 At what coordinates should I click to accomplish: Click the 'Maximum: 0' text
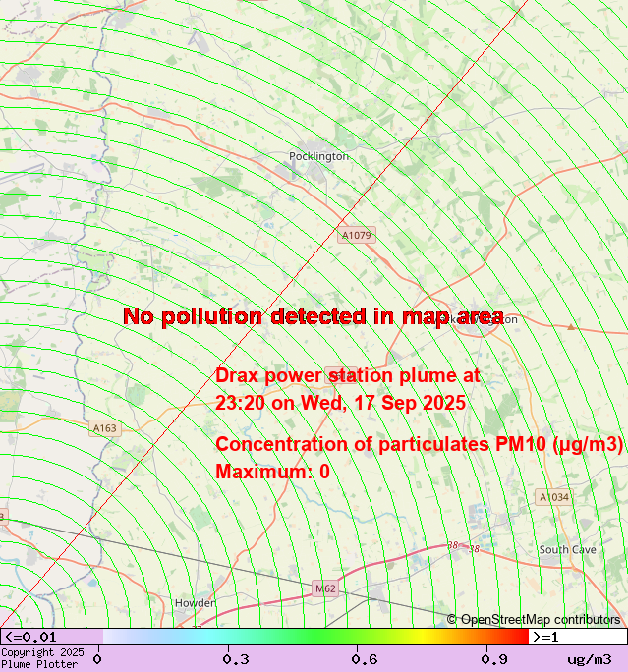pyautogui.click(x=272, y=472)
